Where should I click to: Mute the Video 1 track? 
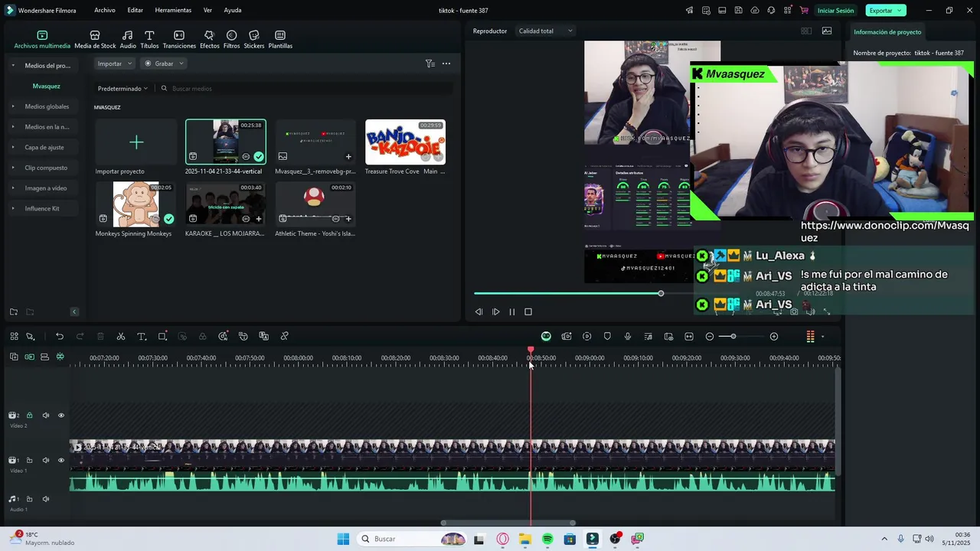(x=46, y=461)
